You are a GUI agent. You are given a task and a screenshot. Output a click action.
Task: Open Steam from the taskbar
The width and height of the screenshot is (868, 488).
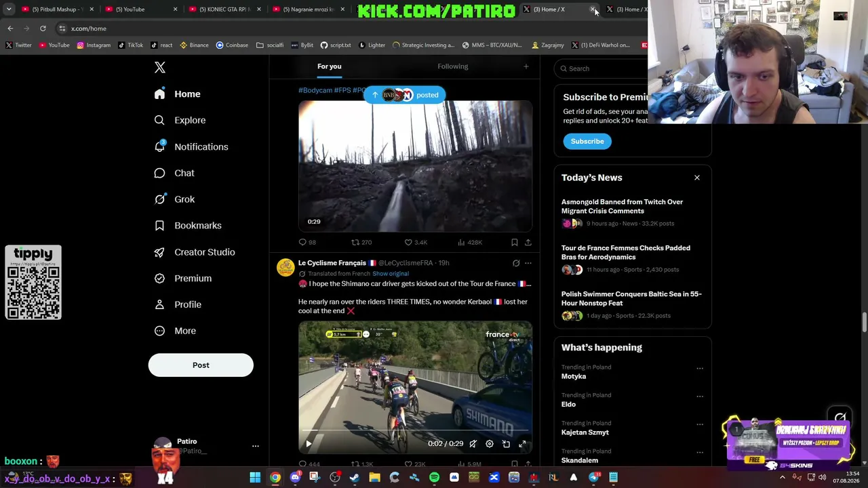355,478
